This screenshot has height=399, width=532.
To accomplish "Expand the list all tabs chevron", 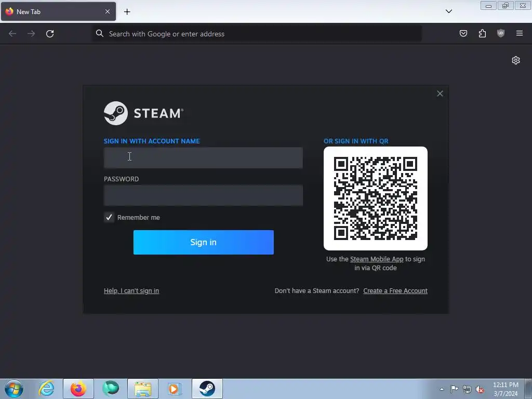I will (x=448, y=11).
